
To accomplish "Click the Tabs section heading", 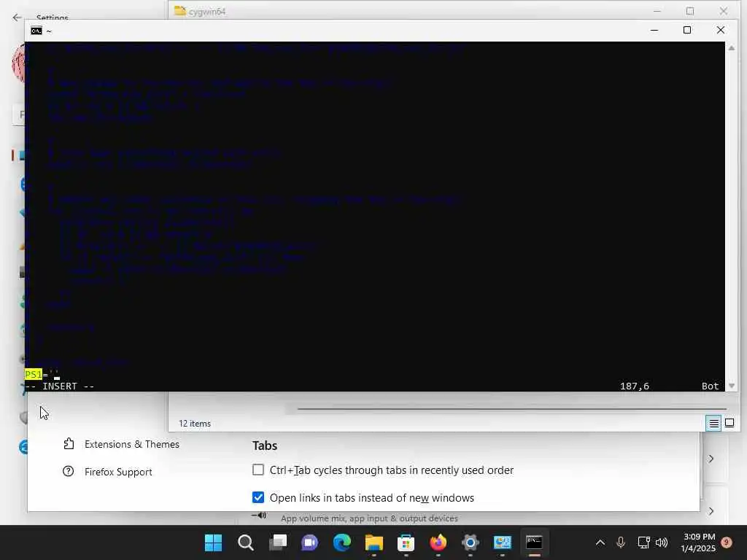I will pyautogui.click(x=265, y=446).
